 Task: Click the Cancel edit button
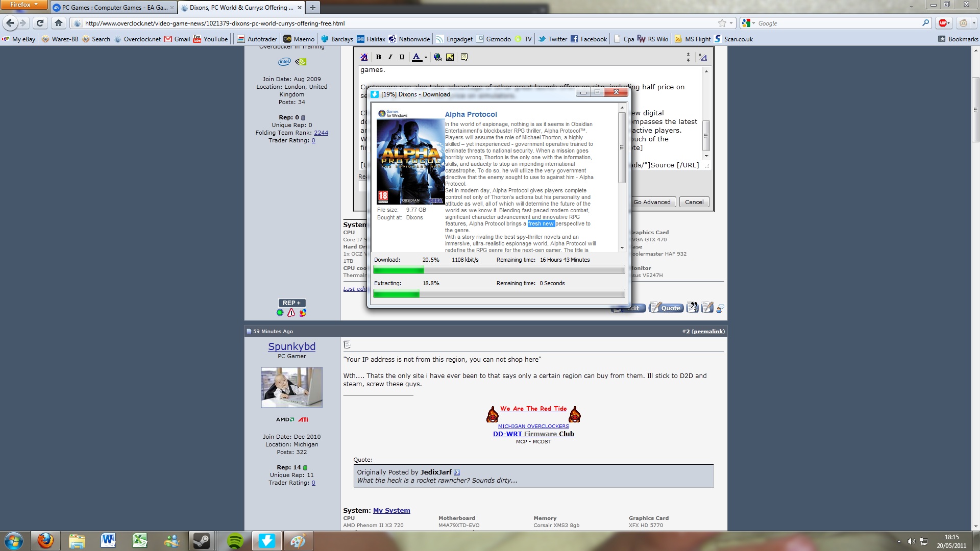pyautogui.click(x=694, y=202)
